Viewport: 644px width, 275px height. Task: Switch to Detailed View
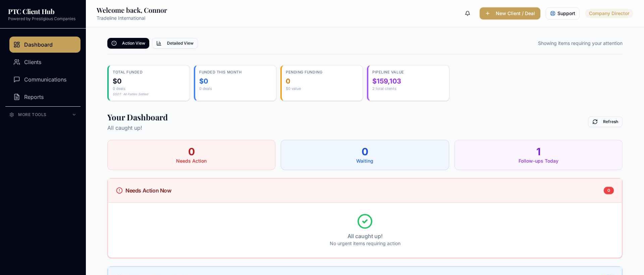tap(175, 43)
